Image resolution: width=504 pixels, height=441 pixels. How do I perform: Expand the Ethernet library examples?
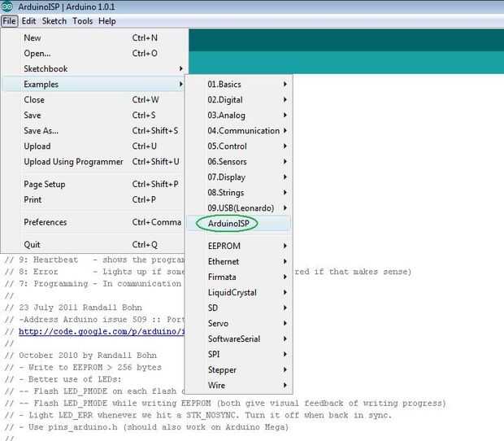point(239,261)
